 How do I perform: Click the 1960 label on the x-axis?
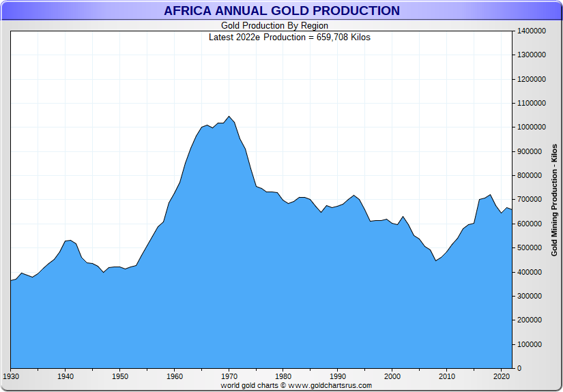point(175,376)
